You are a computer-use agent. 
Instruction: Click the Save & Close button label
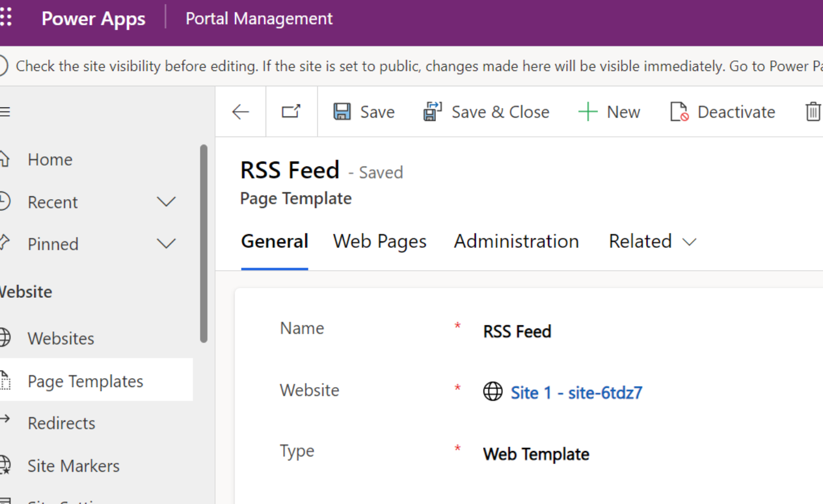point(500,112)
